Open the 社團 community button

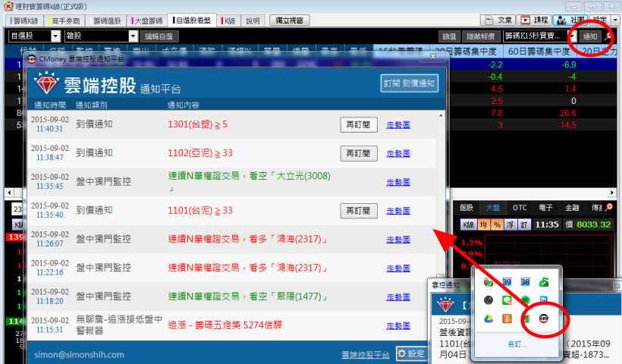pos(570,20)
